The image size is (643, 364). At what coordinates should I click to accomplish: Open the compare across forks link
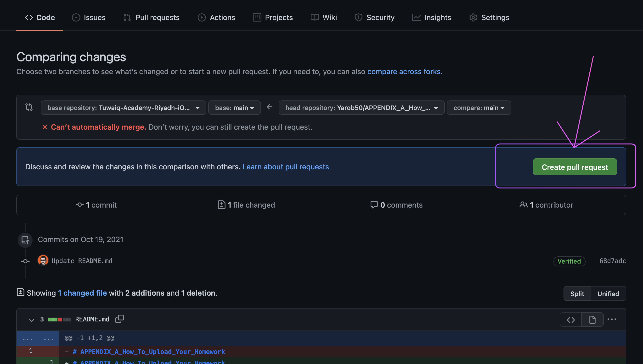pyautogui.click(x=404, y=72)
